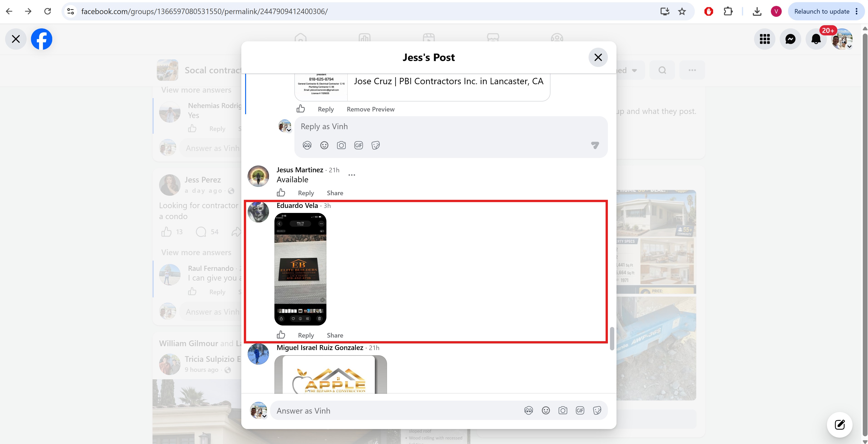Attach photo in Reply as Vinh box
The image size is (868, 444).
341,145
